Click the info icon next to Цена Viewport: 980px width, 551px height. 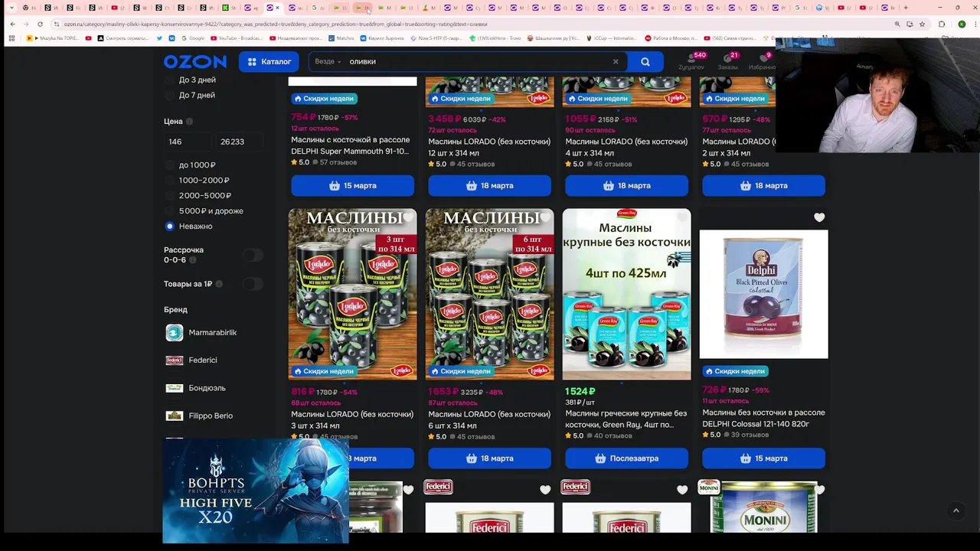[x=189, y=122]
